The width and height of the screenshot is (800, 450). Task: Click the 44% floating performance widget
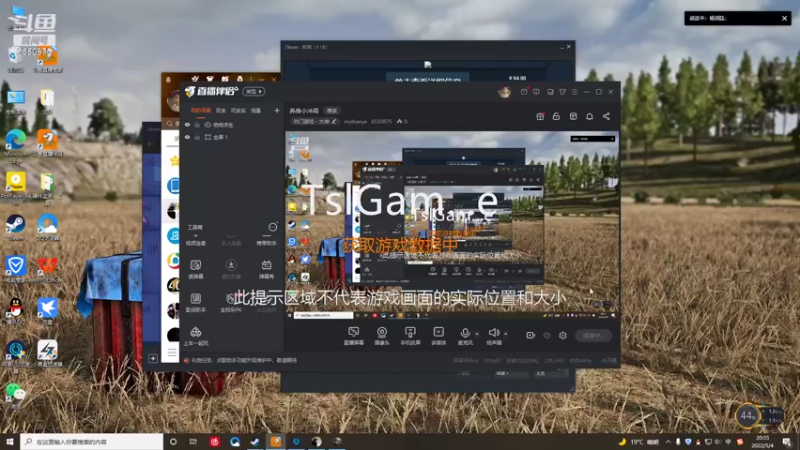(747, 416)
